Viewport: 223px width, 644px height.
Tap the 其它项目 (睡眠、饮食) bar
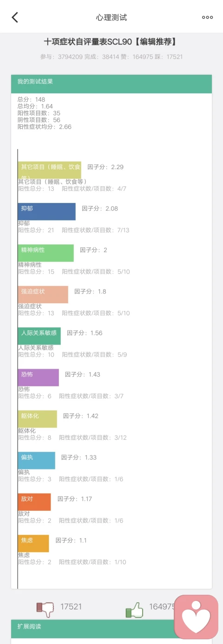click(x=49, y=170)
